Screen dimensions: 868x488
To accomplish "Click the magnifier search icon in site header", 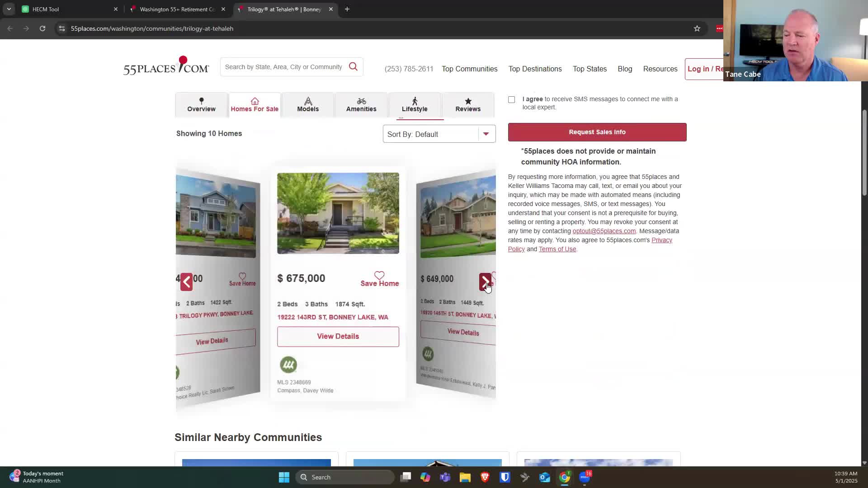I will (x=353, y=67).
